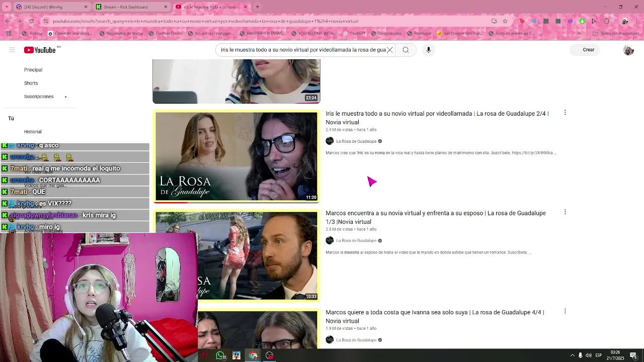Select chat message 'CORTAAAAAAAAAA'
The image size is (644, 362).
coord(74,180)
